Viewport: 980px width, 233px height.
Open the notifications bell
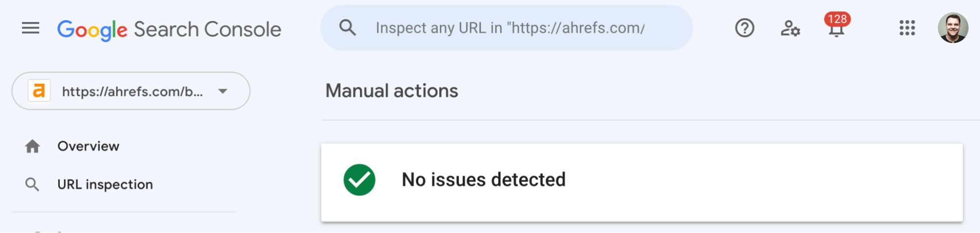point(836,31)
